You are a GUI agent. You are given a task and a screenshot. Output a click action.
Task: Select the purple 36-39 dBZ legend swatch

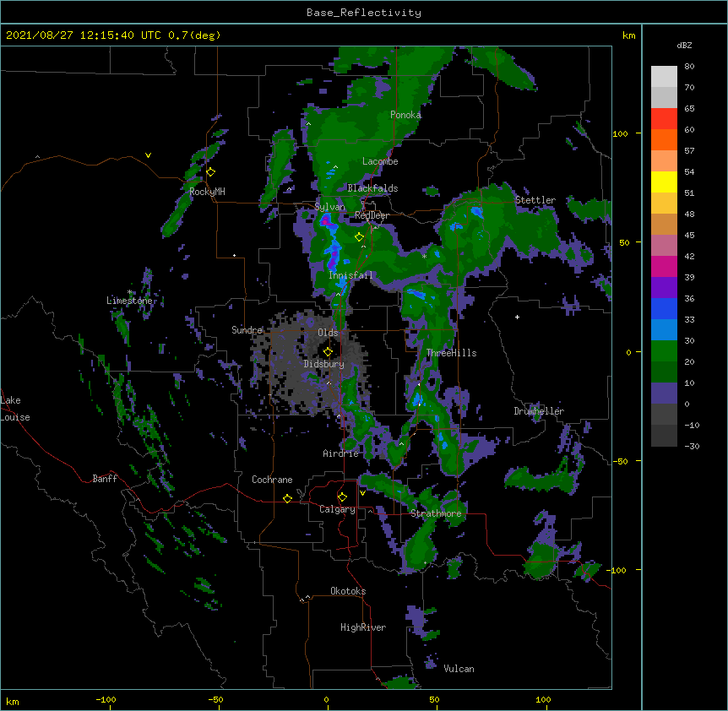point(664,288)
